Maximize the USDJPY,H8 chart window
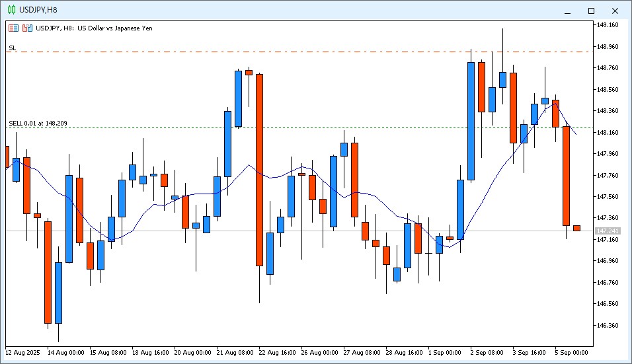 [591, 11]
